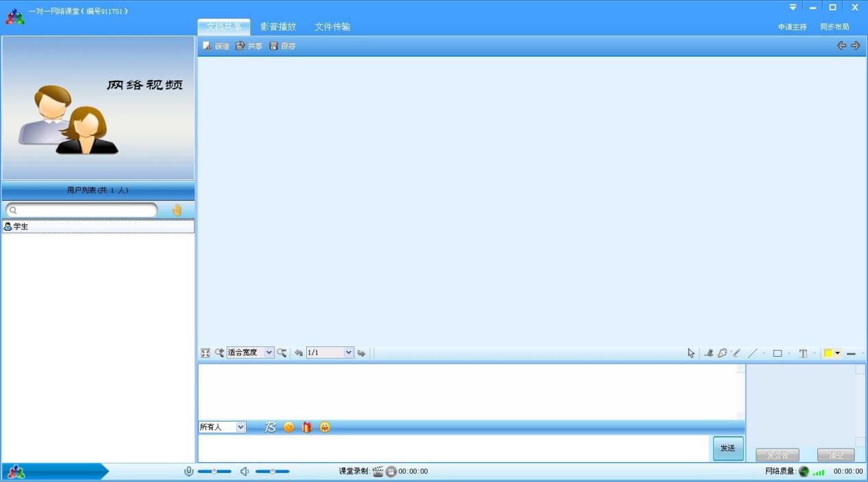Send the chat message with 发送
The width and height of the screenshot is (868, 482).
point(728,448)
